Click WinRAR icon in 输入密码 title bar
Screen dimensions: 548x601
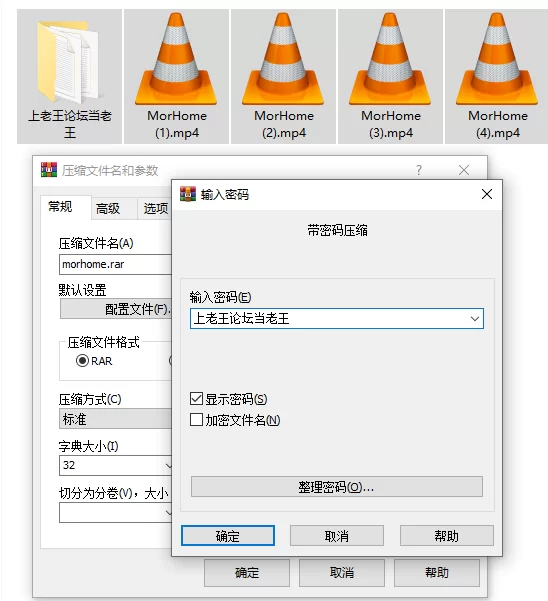pyautogui.click(x=188, y=194)
